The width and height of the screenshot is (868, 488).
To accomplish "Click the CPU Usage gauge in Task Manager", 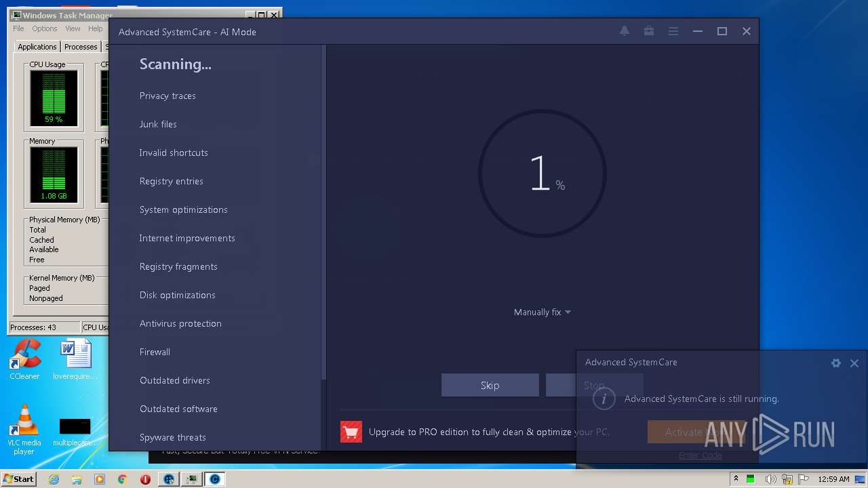I will [x=54, y=98].
